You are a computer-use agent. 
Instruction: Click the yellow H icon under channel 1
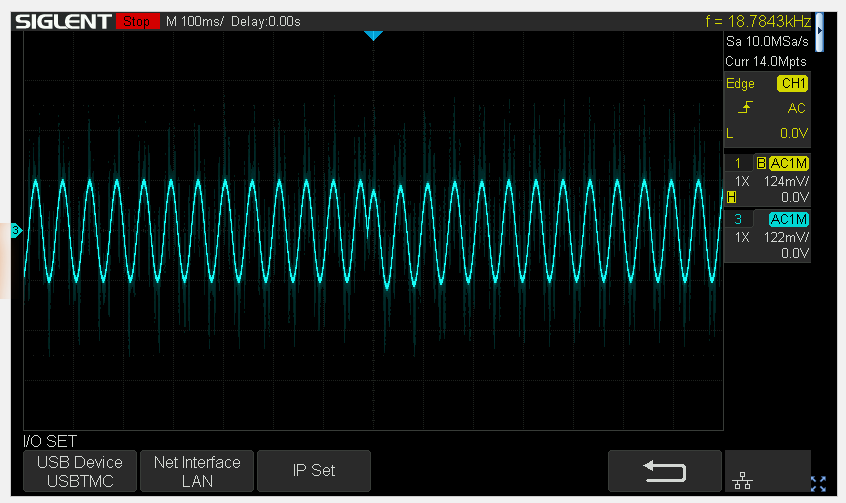[x=732, y=197]
